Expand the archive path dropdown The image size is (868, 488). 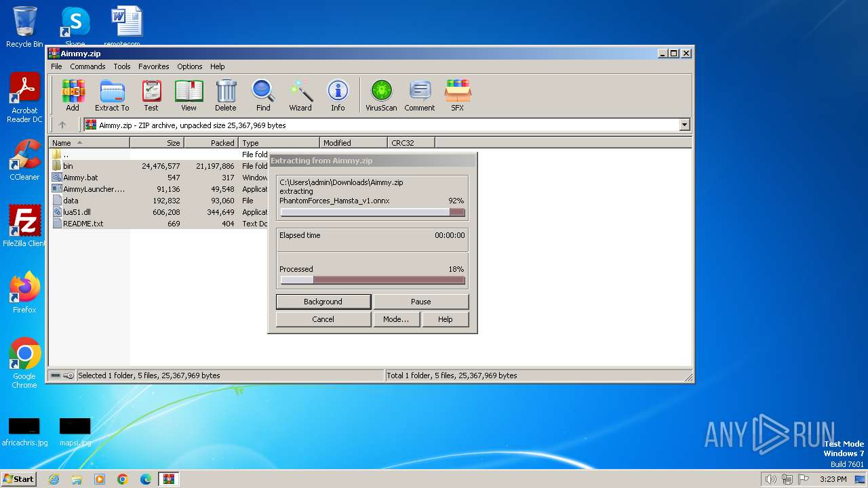click(x=684, y=125)
